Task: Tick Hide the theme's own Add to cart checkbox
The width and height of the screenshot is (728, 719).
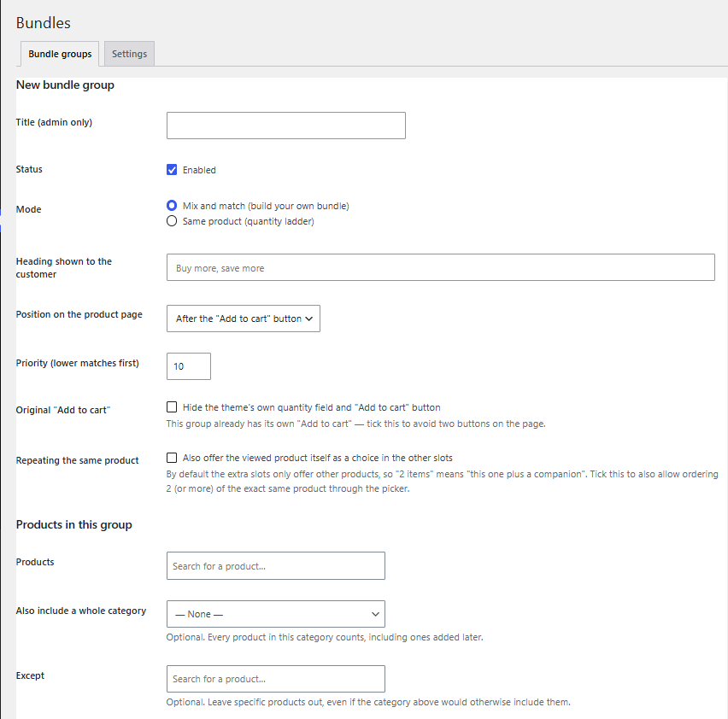Action: (172, 407)
